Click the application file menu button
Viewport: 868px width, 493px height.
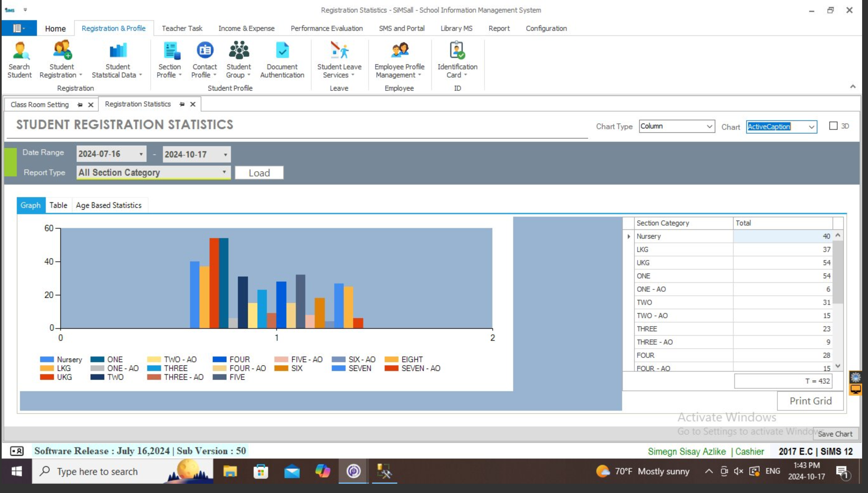click(x=19, y=28)
